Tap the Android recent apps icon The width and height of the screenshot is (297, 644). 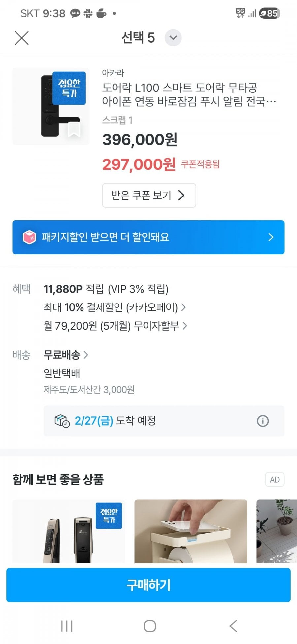[x=67, y=626]
